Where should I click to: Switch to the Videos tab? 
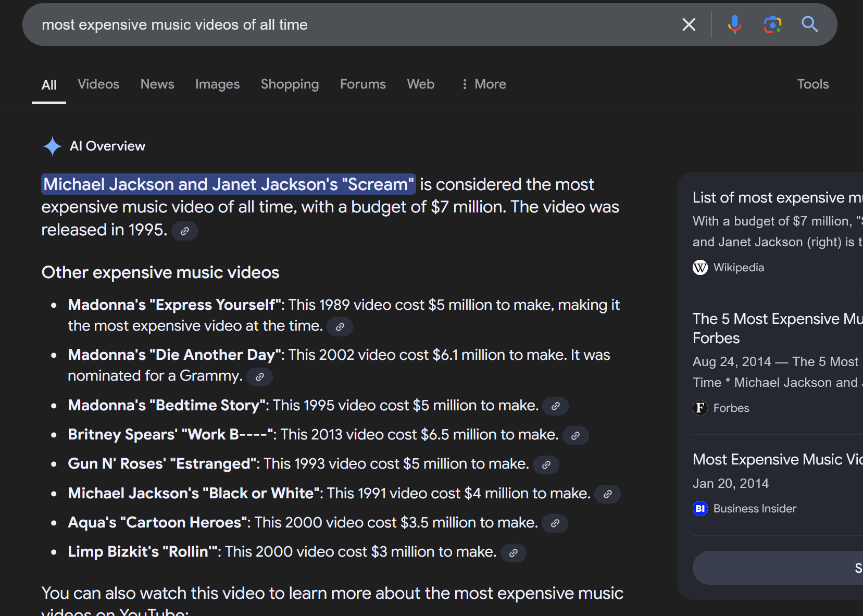98,84
